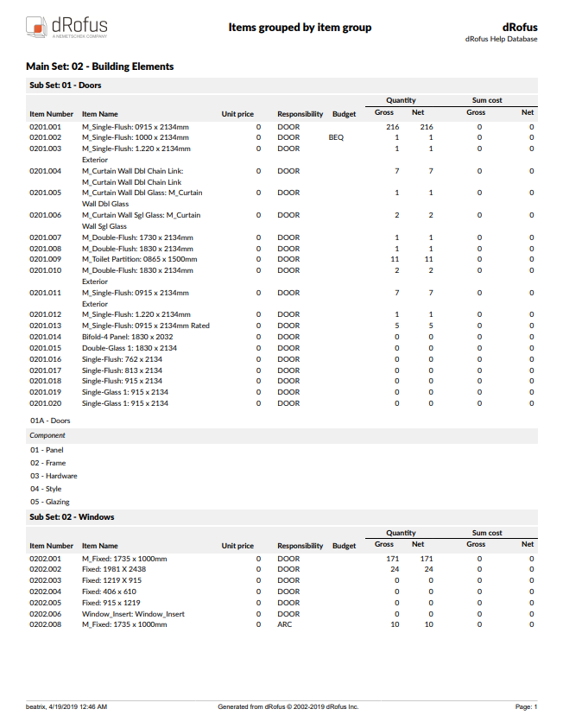This screenshot has width=563, height=728.
Task: Select the 'Sub Set: 01 - Doors' header
Action: (66, 85)
